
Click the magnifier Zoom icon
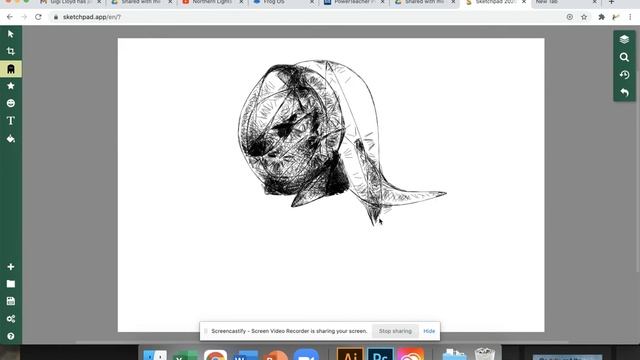click(x=624, y=57)
